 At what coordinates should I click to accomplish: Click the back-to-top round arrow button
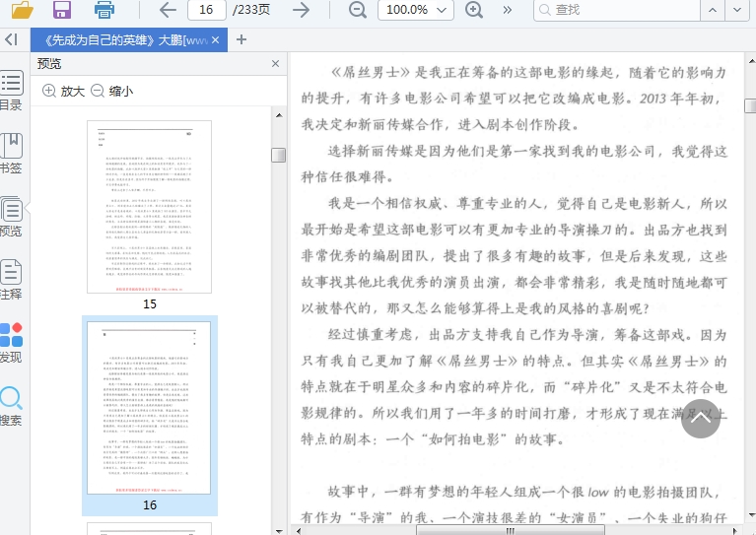701,419
